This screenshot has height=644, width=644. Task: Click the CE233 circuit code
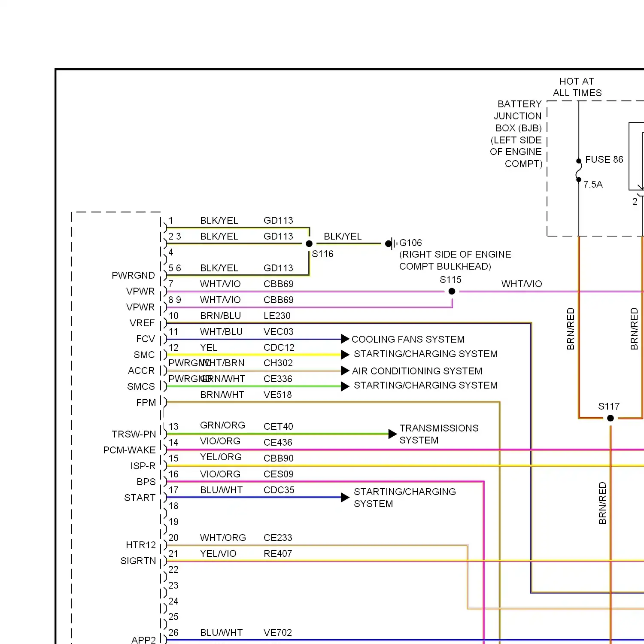coord(278,538)
